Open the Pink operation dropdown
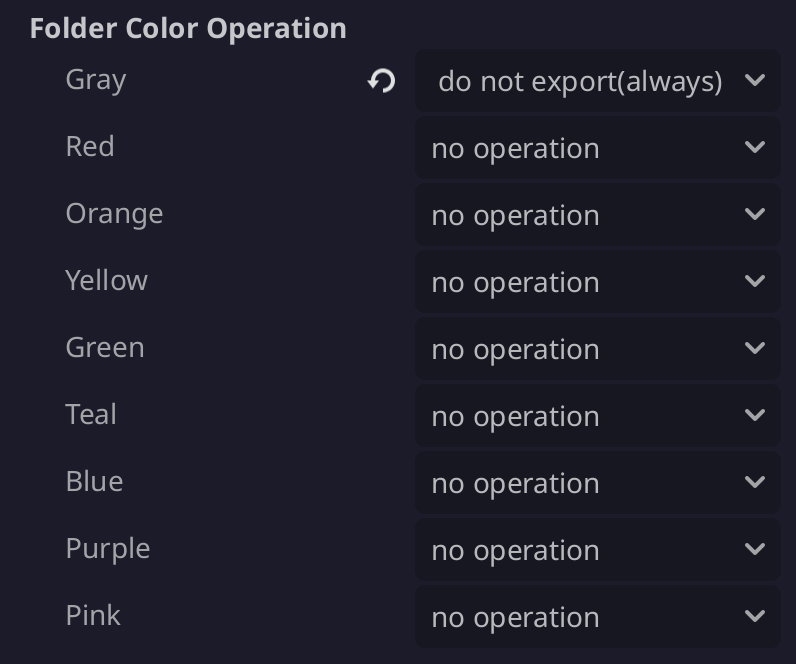 [x=597, y=617]
